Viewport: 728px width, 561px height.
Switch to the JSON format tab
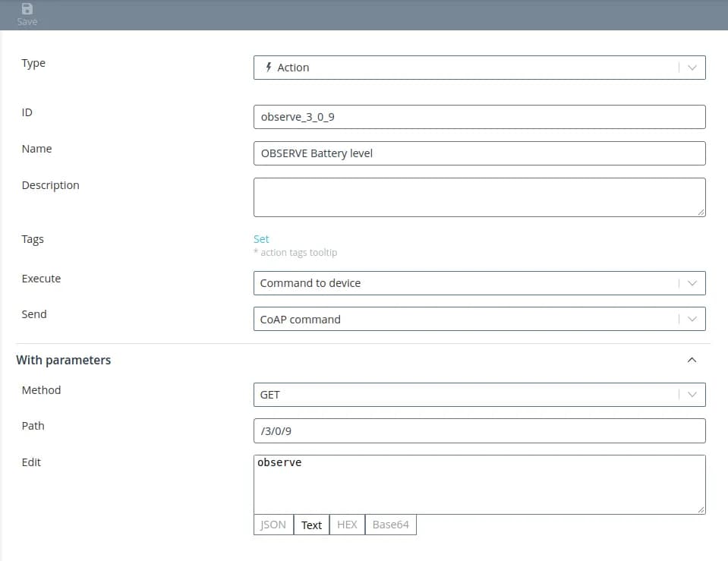pyautogui.click(x=273, y=525)
